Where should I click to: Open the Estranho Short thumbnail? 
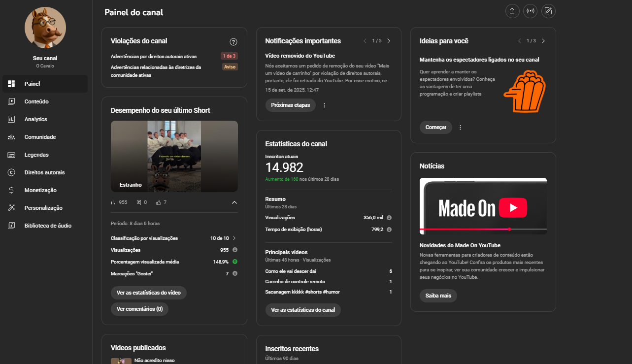[174, 156]
